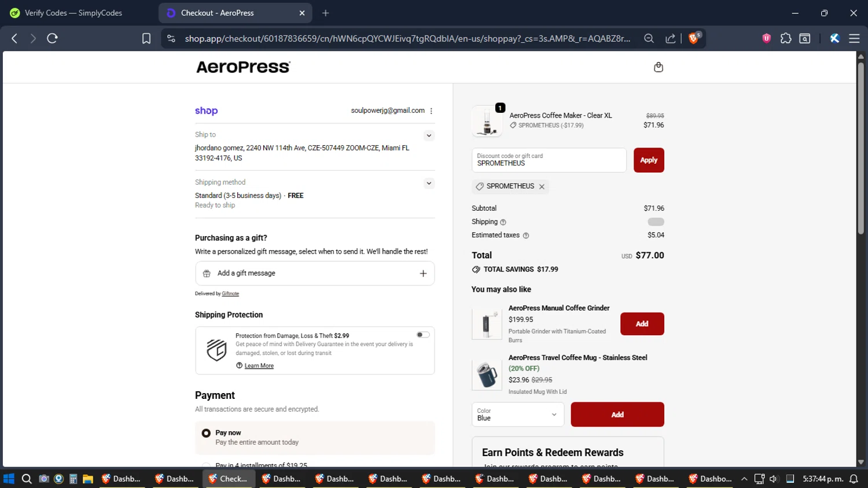Open the shopping bag cart icon
The width and height of the screenshot is (868, 488).
pyautogui.click(x=658, y=67)
